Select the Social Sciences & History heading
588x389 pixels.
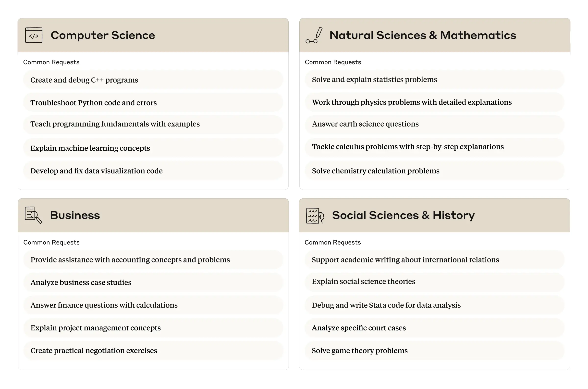tap(403, 215)
